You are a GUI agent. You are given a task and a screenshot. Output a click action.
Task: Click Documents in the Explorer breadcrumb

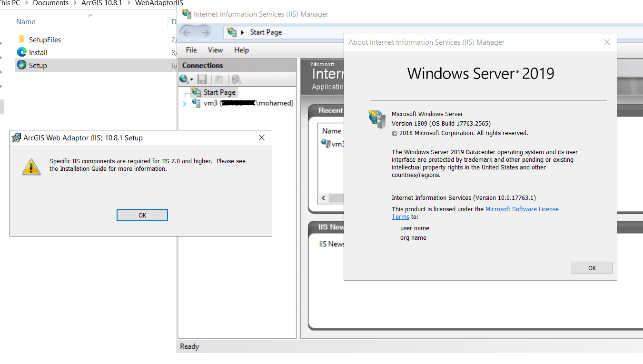[50, 3]
